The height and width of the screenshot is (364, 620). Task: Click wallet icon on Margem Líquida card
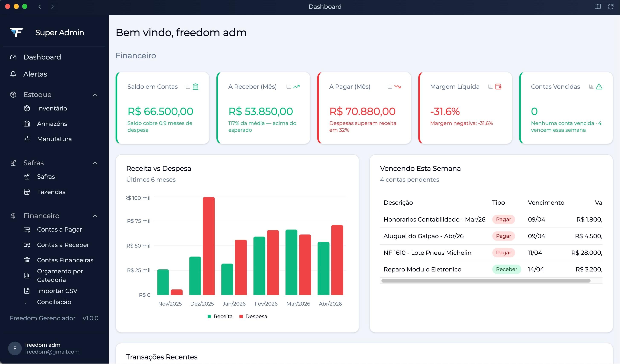point(498,87)
